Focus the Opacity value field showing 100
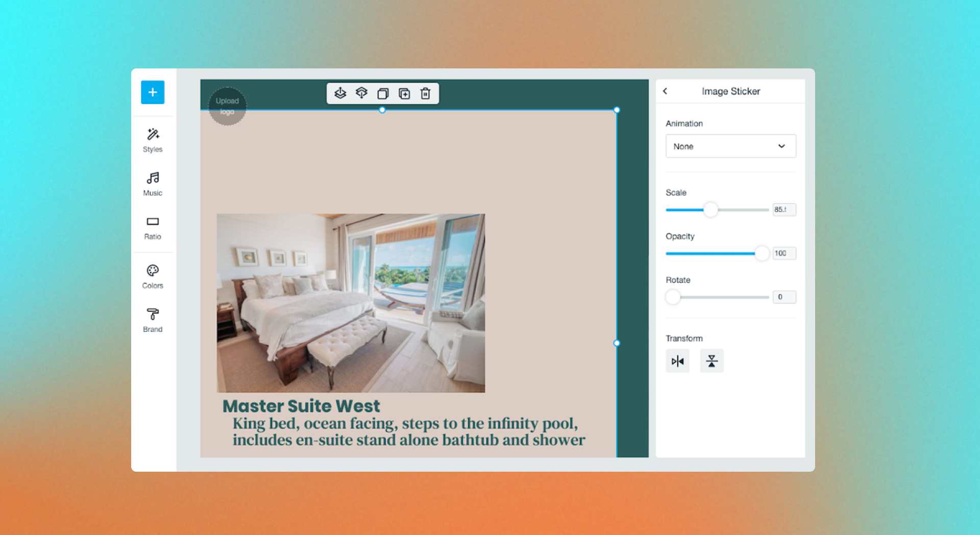The width and height of the screenshot is (980, 535). [785, 253]
